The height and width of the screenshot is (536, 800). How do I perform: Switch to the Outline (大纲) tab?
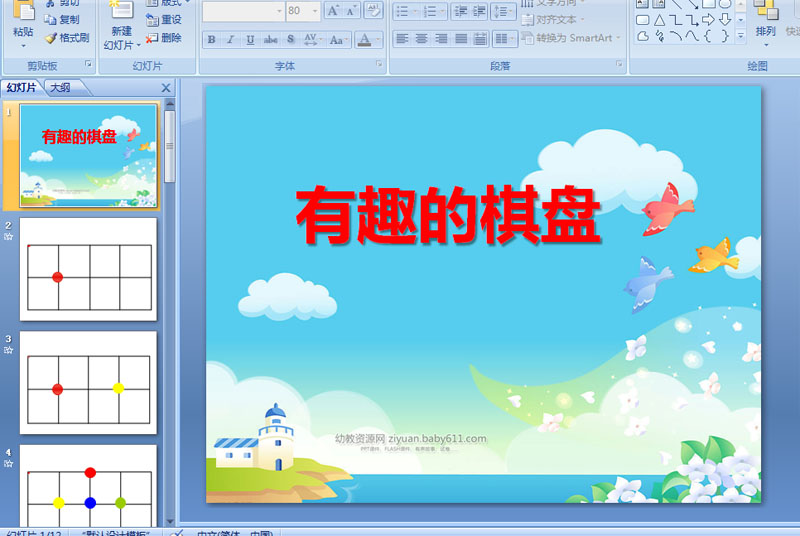[61, 87]
